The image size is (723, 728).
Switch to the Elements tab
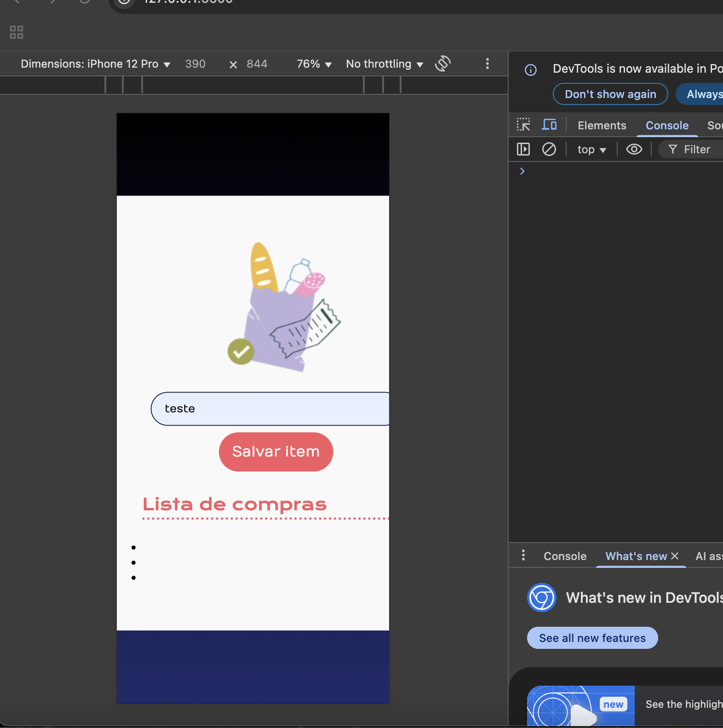click(x=602, y=125)
